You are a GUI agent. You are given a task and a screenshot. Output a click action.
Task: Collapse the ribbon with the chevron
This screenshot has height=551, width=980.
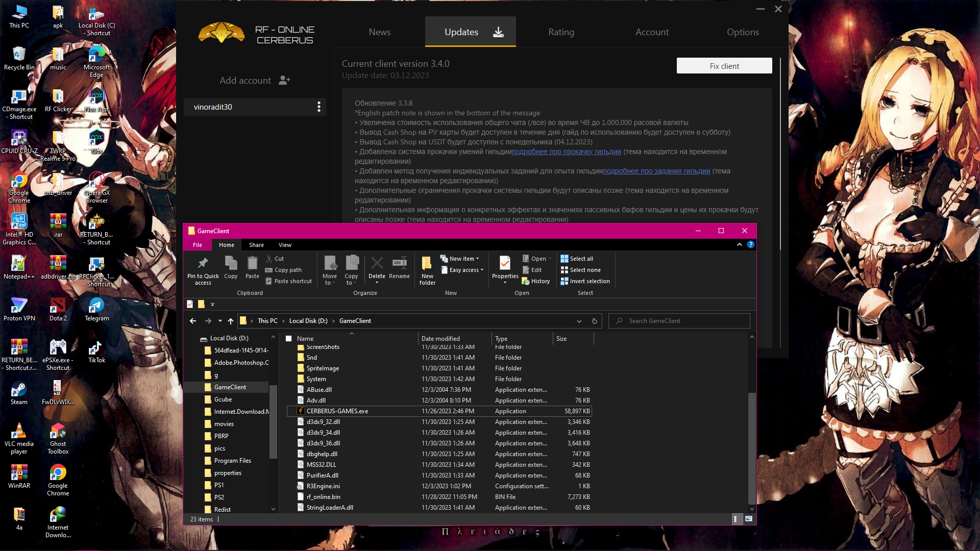click(740, 245)
